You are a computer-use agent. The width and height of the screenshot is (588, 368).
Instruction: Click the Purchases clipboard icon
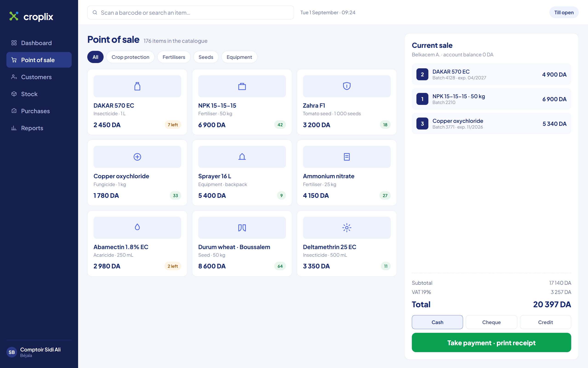click(x=14, y=111)
